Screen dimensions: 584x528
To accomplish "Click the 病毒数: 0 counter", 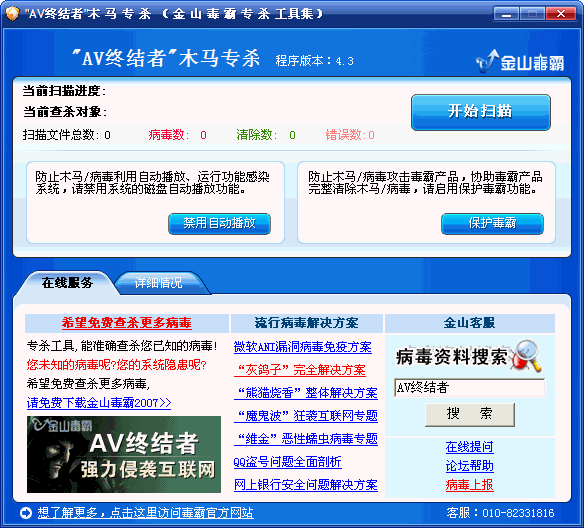I will pos(177,135).
